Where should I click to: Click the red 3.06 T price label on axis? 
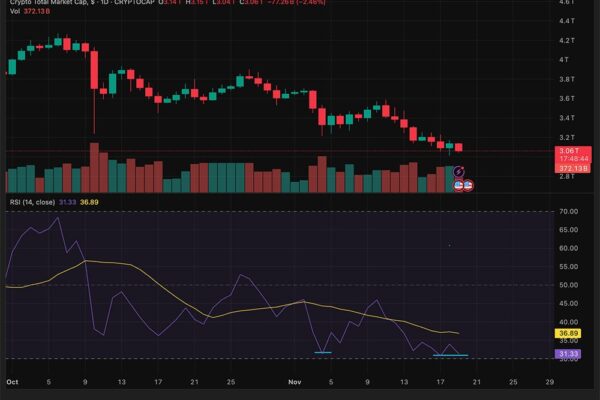(x=566, y=150)
